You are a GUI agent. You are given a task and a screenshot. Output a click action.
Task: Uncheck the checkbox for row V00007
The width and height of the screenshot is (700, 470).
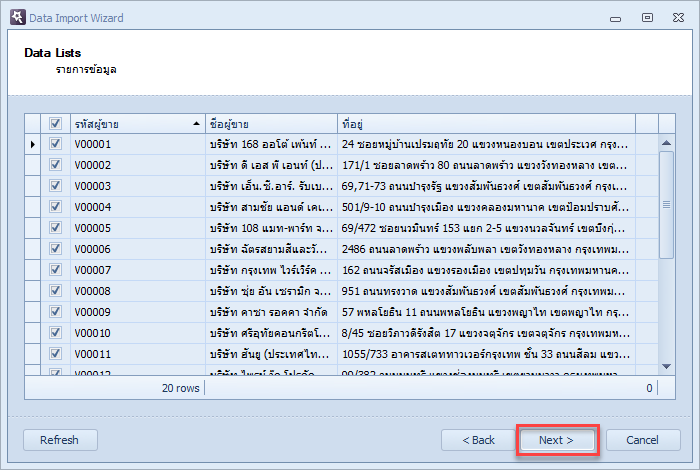(x=55, y=270)
